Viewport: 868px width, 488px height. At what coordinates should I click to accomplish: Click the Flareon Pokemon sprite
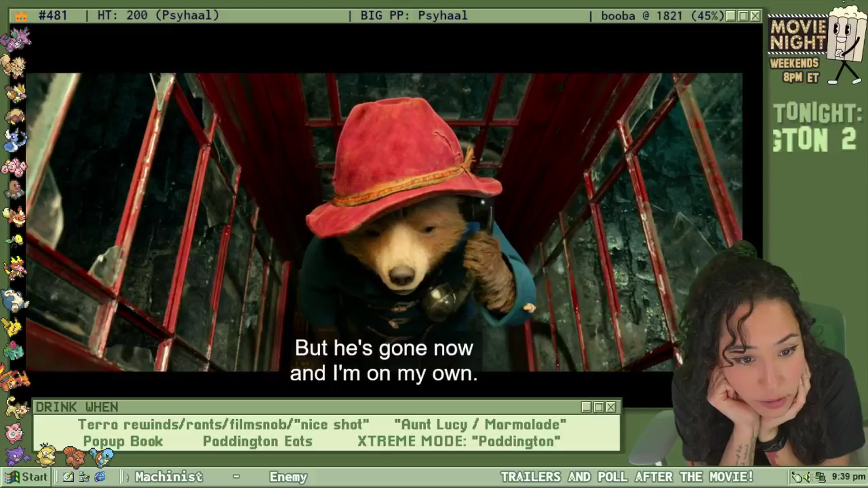(14, 216)
